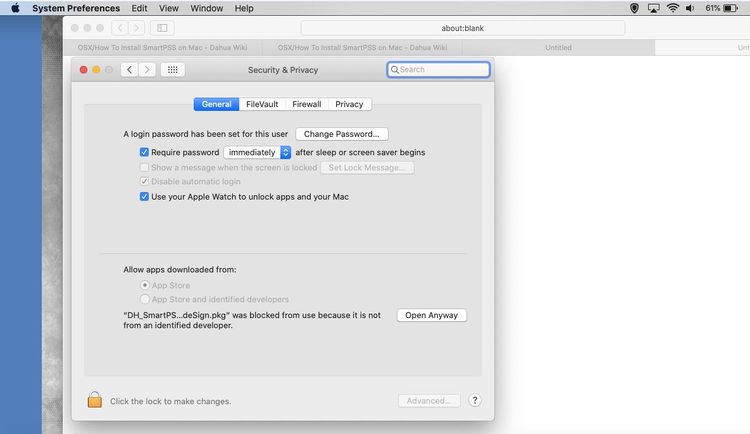The height and width of the screenshot is (434, 750).
Task: Go forward in System Preferences
Action: pos(147,70)
